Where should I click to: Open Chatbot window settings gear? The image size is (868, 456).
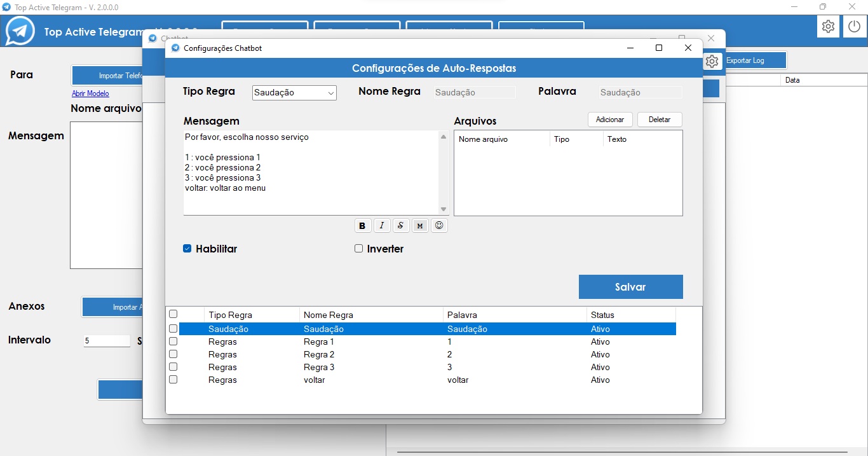coord(712,61)
